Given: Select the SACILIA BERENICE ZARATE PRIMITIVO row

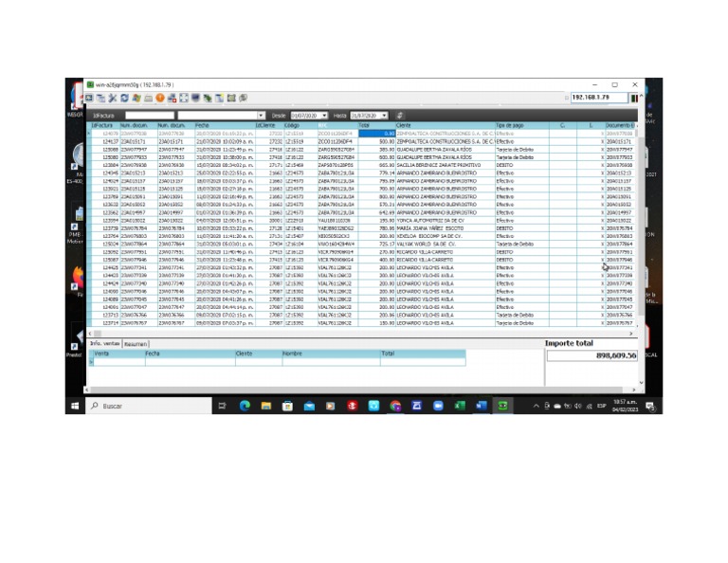Looking at the screenshot, I should (362, 165).
